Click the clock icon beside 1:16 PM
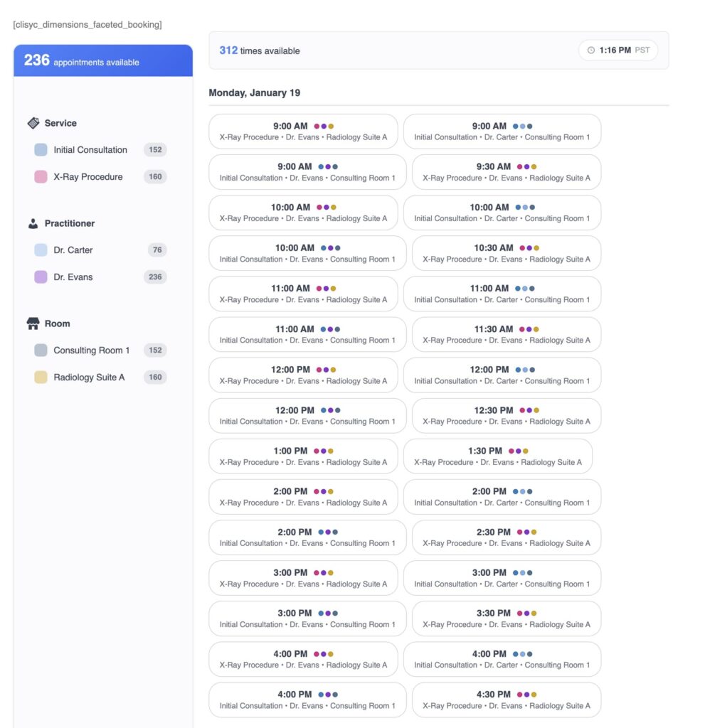The height and width of the screenshot is (728, 705). [590, 50]
